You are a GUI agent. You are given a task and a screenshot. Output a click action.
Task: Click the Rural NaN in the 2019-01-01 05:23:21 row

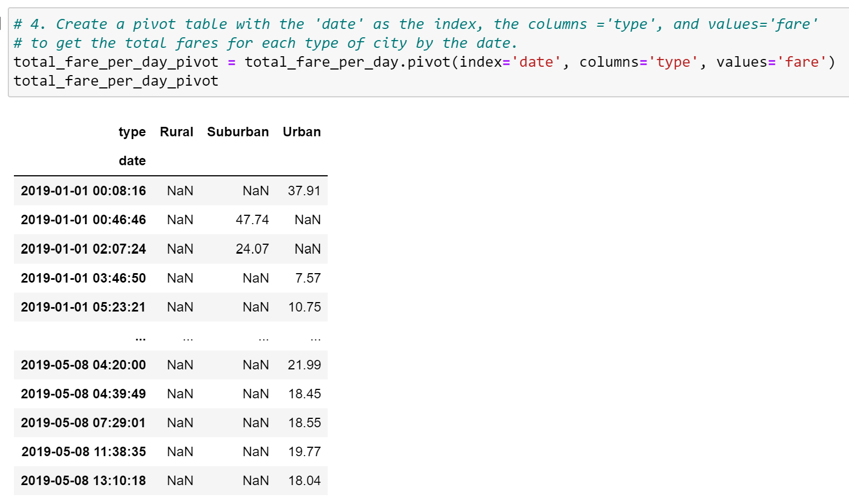coord(180,307)
